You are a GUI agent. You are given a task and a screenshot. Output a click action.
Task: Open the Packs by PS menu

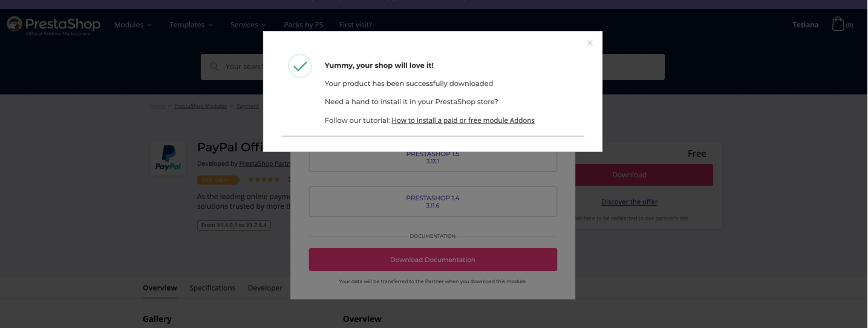[304, 25]
